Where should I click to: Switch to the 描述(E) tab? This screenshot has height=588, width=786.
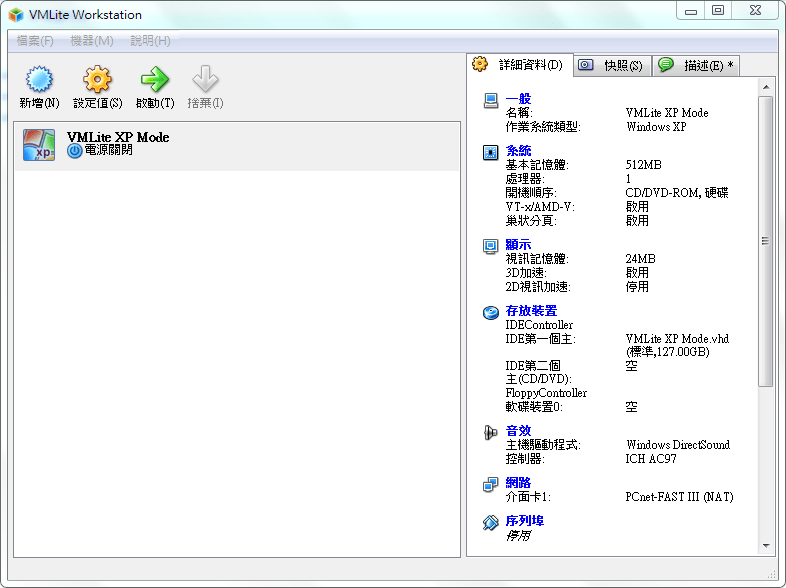click(696, 65)
